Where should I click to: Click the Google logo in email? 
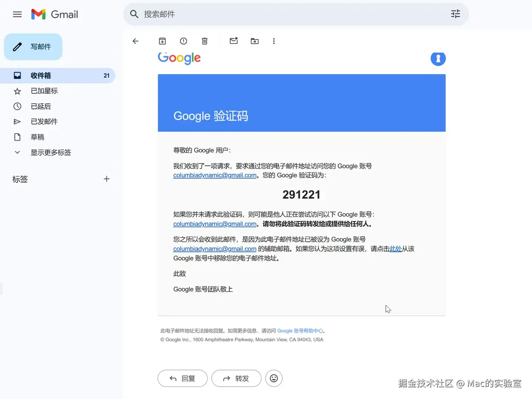point(179,58)
